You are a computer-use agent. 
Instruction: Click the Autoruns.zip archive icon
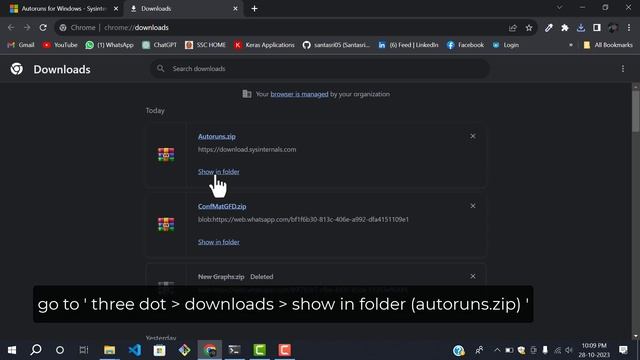click(166, 155)
